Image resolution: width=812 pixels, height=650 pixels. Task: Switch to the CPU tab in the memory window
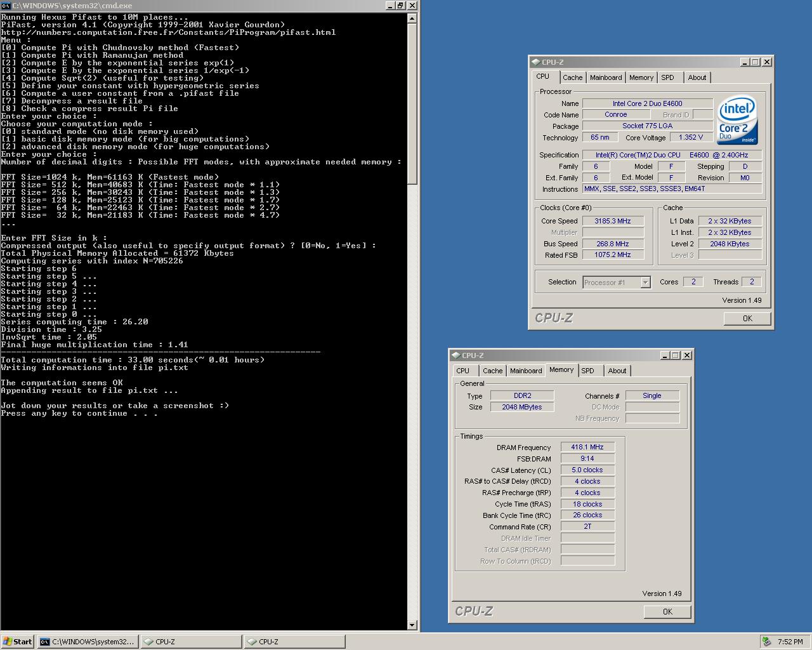[x=463, y=371]
